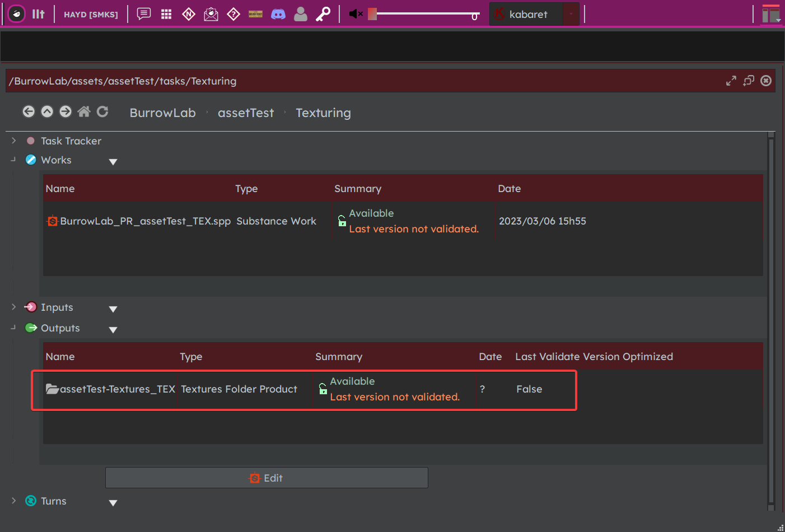Screen dimensions: 785x532
Task: Navigate to assetTest breadcrumb
Action: 246,113
